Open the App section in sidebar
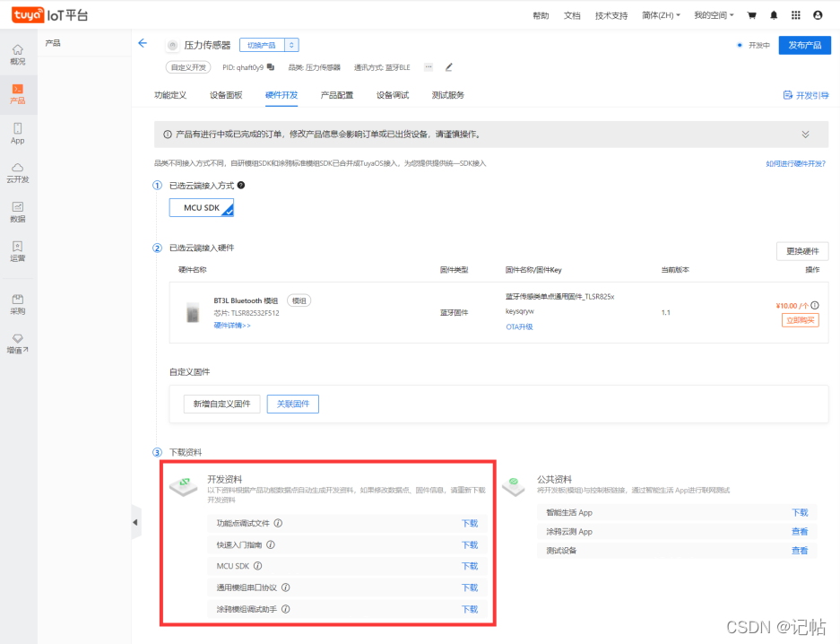 (18, 134)
